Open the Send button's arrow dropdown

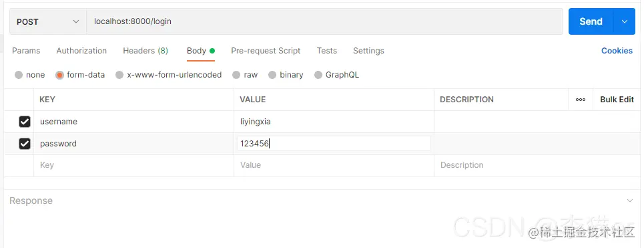click(624, 21)
